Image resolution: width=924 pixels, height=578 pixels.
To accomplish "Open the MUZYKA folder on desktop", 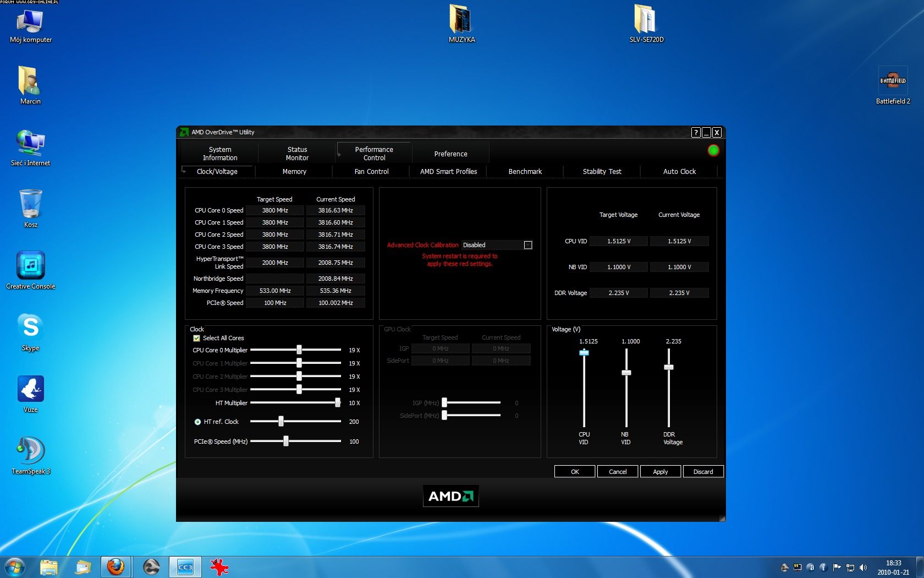I will [x=461, y=24].
